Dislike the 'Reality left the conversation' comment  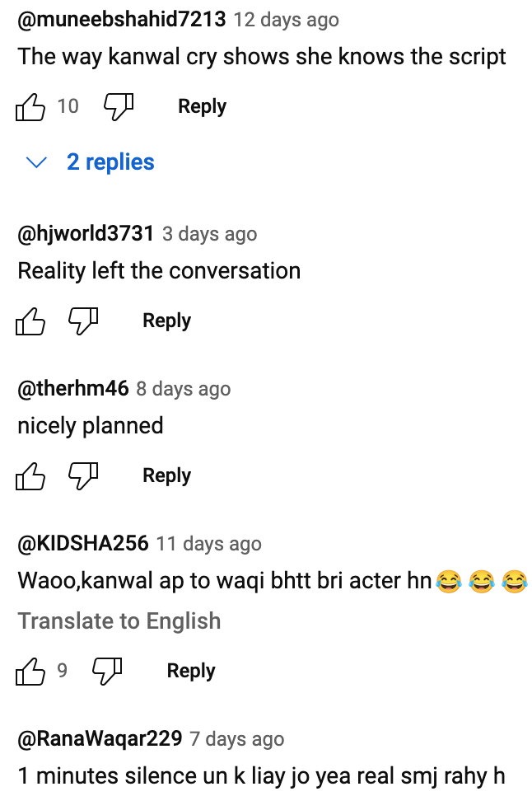point(83,321)
